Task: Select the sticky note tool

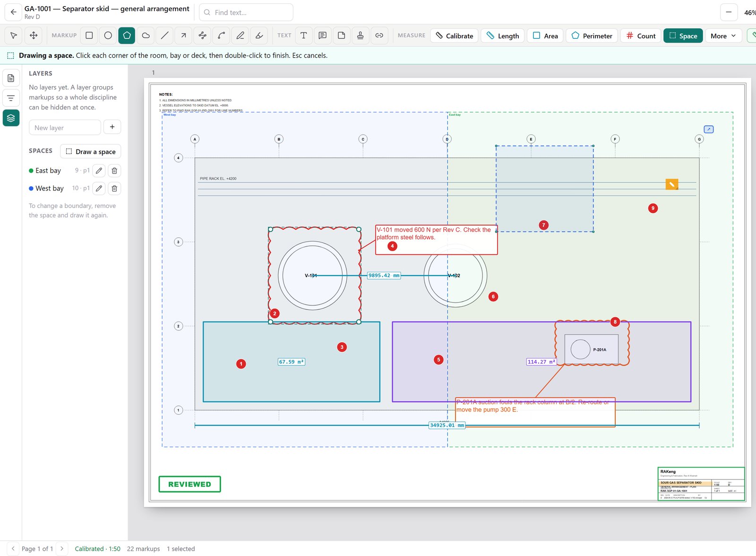Action: pyautogui.click(x=342, y=35)
